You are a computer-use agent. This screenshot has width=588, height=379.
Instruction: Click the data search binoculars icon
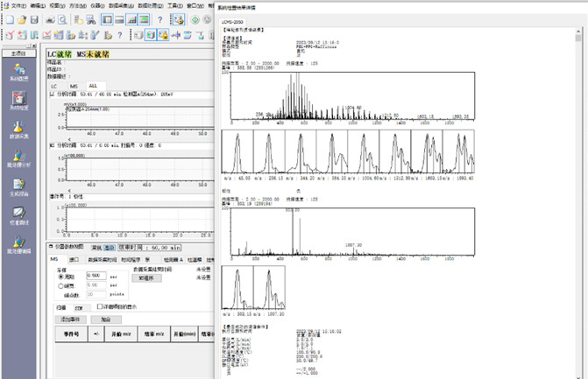click(90, 19)
